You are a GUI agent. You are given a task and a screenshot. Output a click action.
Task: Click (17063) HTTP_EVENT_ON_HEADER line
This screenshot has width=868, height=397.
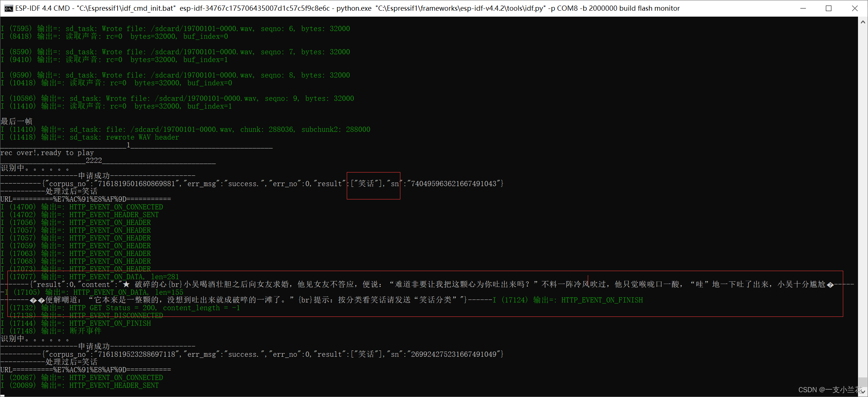click(76, 253)
